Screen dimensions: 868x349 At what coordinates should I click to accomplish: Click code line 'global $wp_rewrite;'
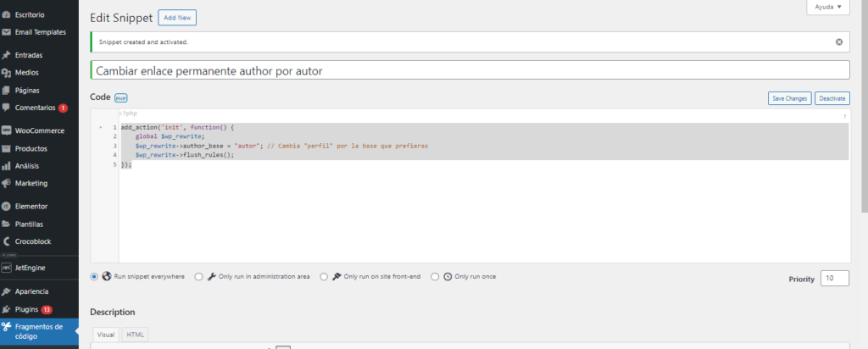tap(170, 136)
